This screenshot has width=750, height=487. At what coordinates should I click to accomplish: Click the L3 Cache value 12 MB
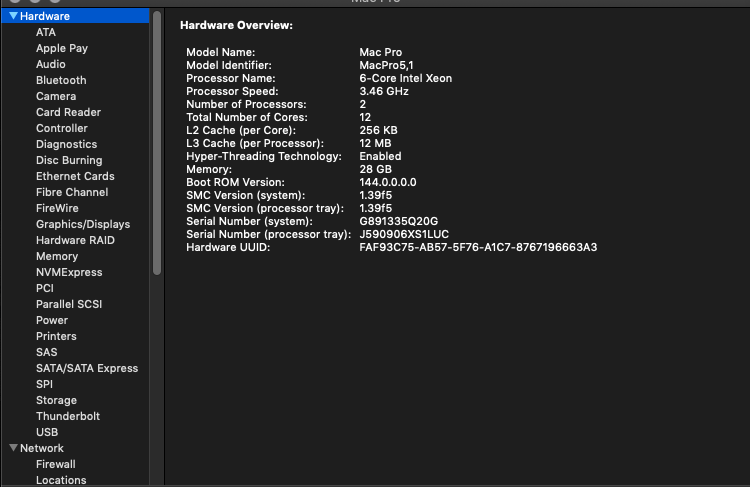click(375, 143)
